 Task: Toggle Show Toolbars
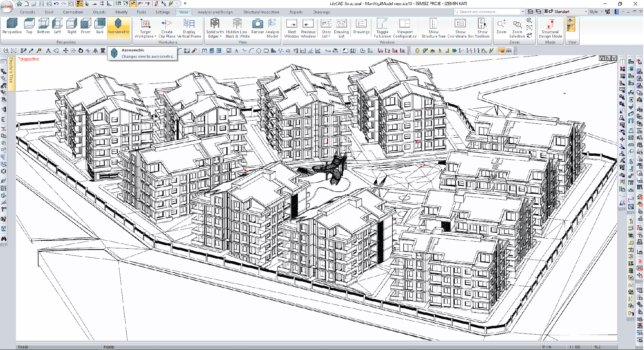(482, 28)
